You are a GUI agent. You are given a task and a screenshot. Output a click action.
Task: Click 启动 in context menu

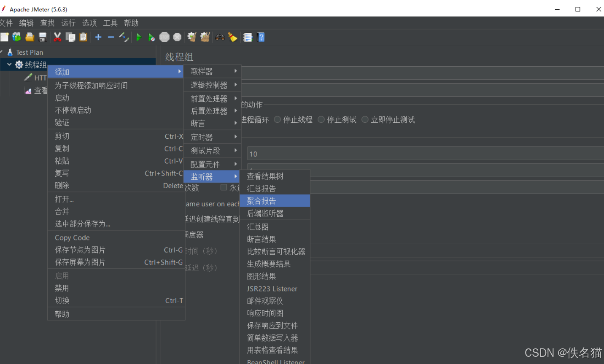click(x=116, y=97)
